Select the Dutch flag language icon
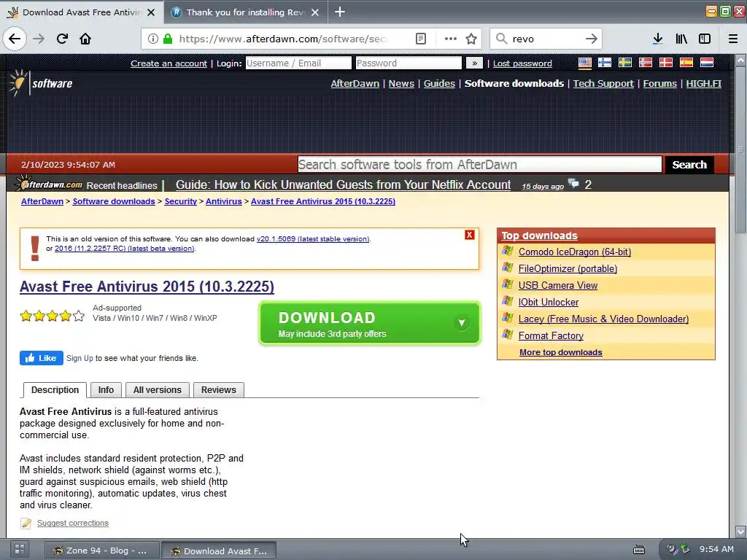 coord(706,63)
